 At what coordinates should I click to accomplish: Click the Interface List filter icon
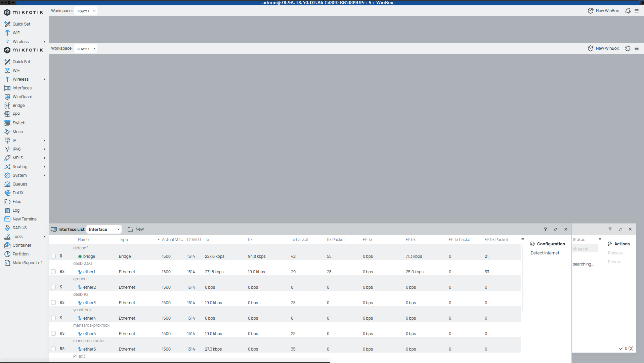click(x=546, y=229)
